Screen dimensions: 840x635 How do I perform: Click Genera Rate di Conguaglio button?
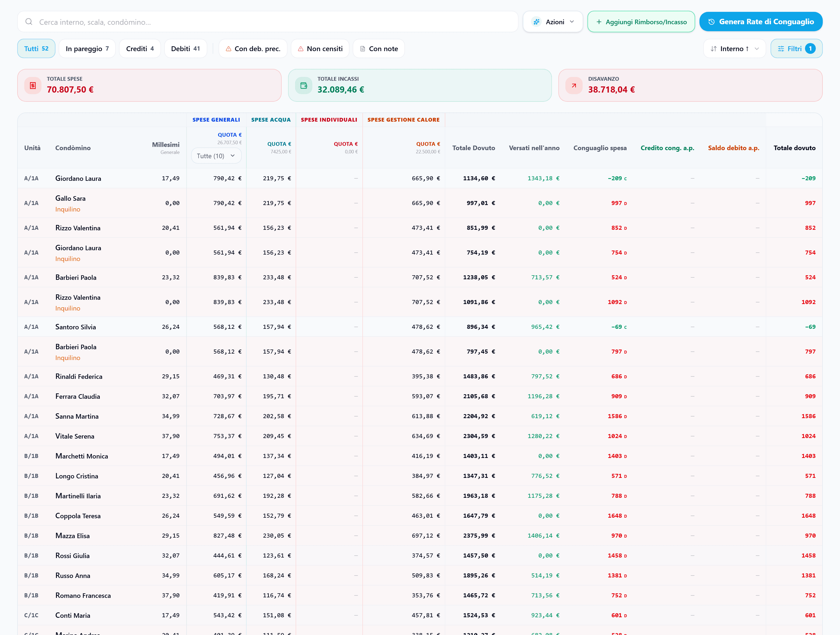click(x=761, y=22)
